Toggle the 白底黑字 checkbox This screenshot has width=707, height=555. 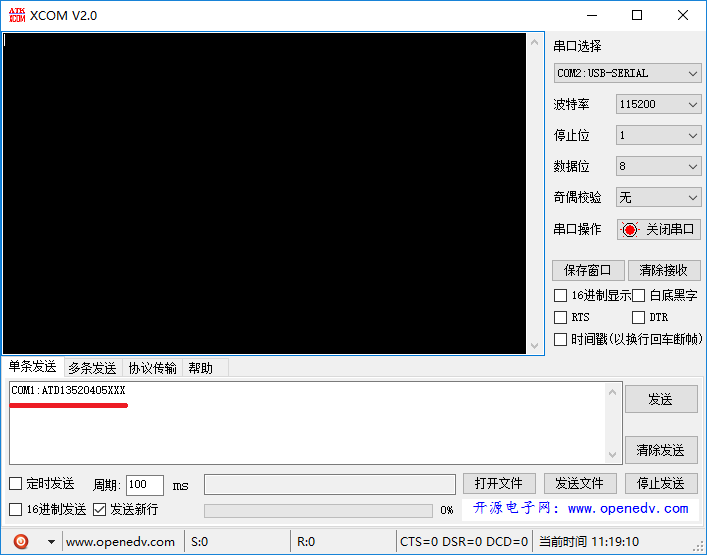click(x=638, y=296)
